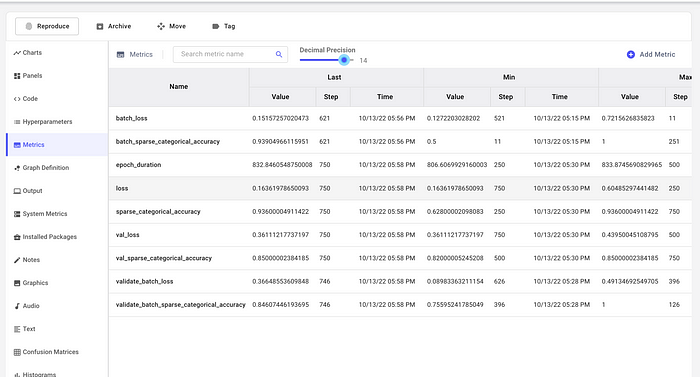Click the Last value 832.8460548750008
This screenshot has width=700, height=377.
tap(282, 165)
